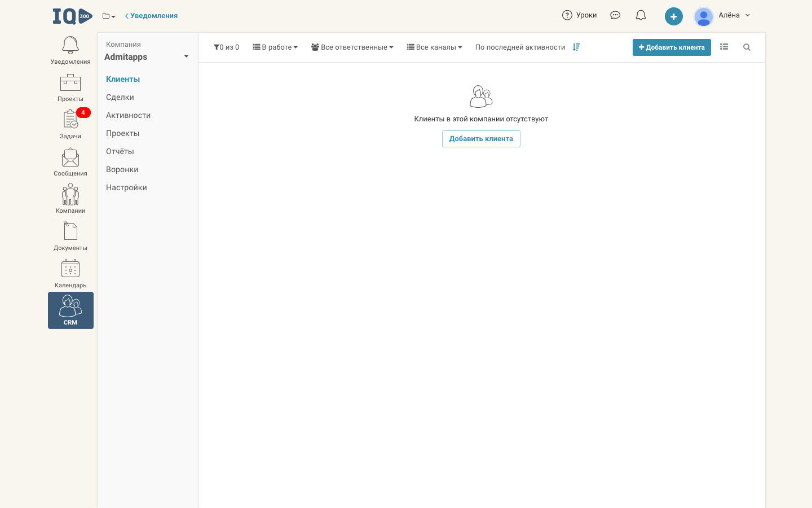Image resolution: width=812 pixels, height=508 pixels.
Task: Click the outlined Добавить клиента button
Action: point(481,139)
